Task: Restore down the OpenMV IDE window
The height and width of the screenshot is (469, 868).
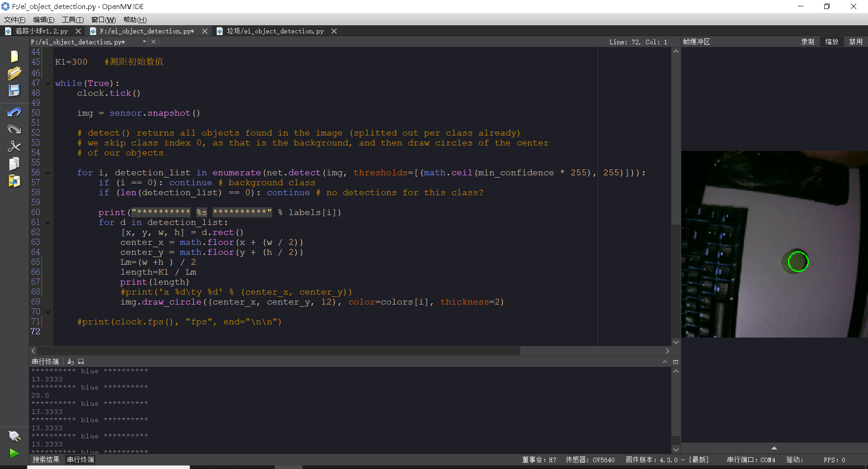Action: coord(827,6)
